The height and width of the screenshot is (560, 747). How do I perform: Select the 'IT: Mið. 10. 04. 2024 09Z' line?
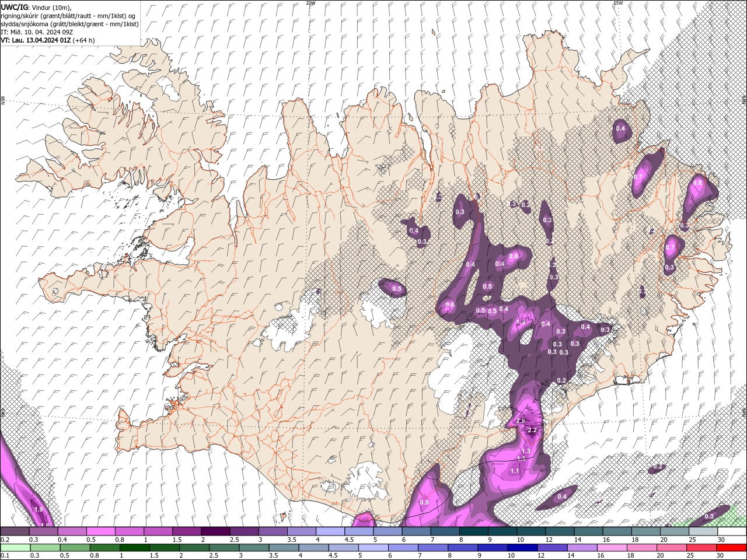pos(37,32)
